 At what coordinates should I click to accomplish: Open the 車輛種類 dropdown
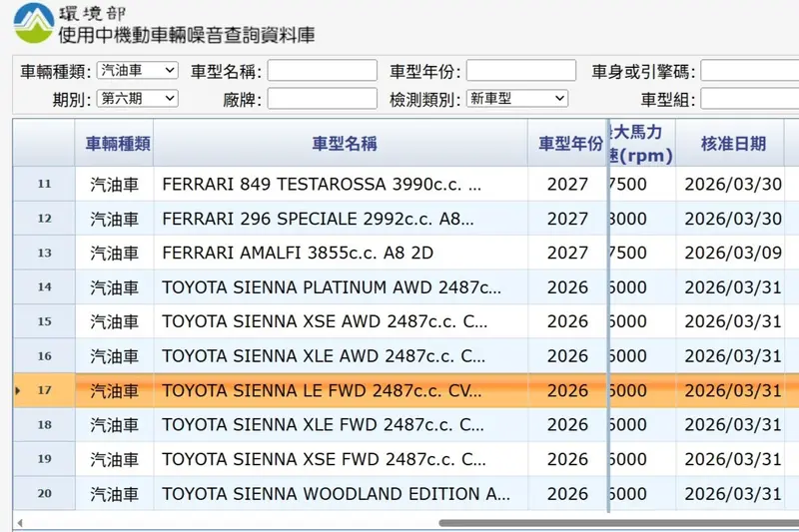(x=138, y=71)
